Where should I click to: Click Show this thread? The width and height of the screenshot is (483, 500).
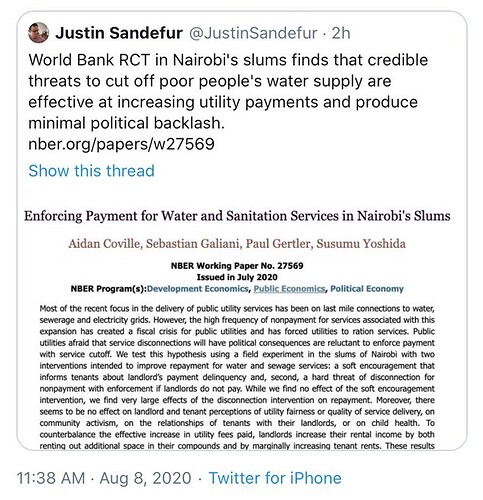[91, 171]
